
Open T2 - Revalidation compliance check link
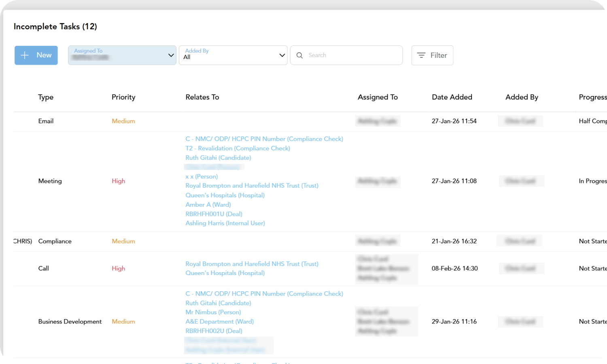pyautogui.click(x=238, y=148)
